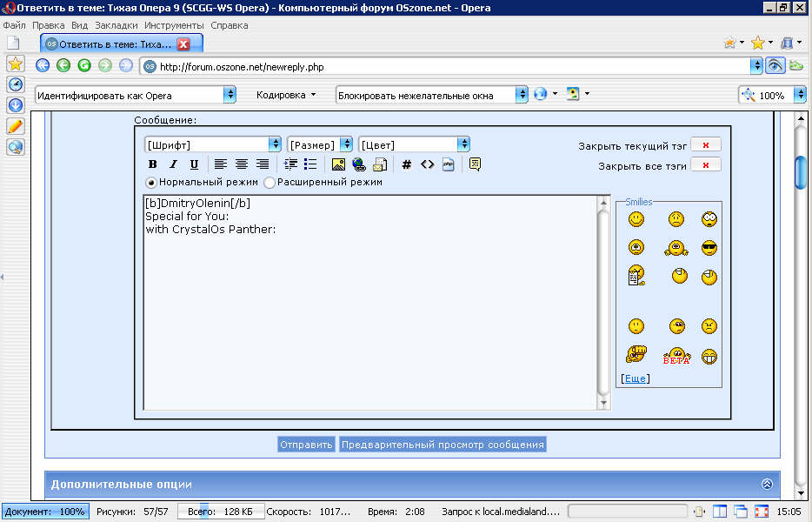Viewport: 812px width, 522px height.
Task: Select the Нормальный режим radio button
Action: coord(151,183)
